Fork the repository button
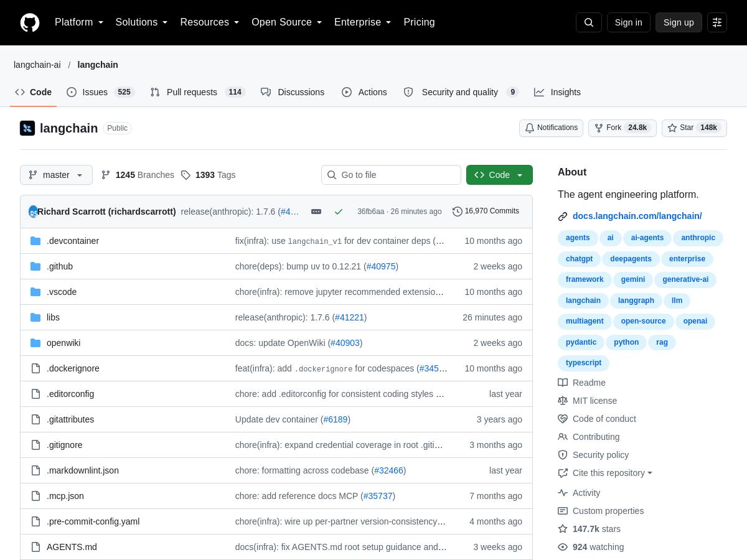This screenshot has width=747, height=560. (x=622, y=128)
